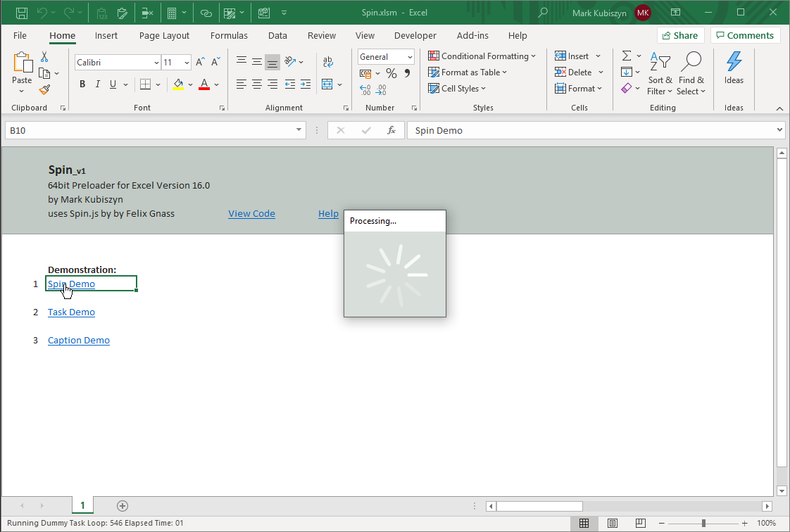Click the Increase Font Size icon
Image resolution: width=790 pixels, height=532 pixels.
click(200, 63)
